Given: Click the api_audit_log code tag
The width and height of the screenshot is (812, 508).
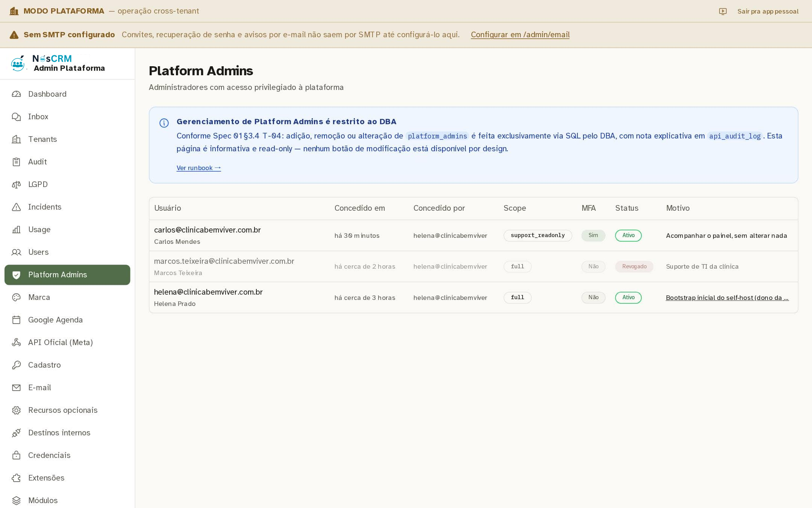Looking at the screenshot, I should coord(735,136).
